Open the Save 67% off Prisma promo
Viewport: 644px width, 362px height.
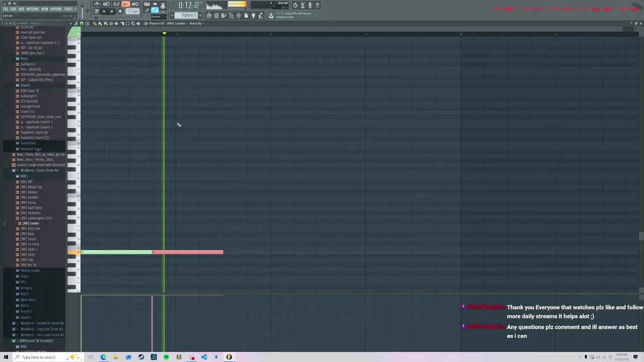point(297,16)
